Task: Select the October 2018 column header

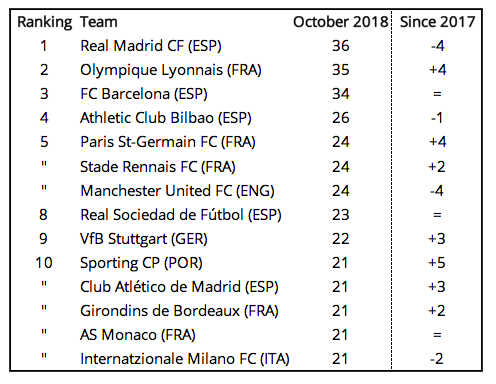Action: (341, 22)
